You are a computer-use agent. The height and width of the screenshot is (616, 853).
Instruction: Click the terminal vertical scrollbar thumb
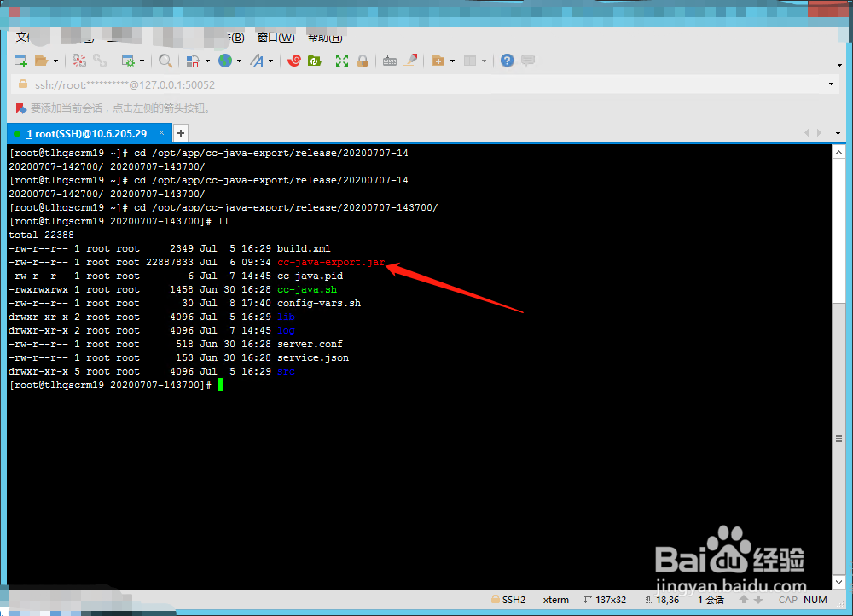pos(838,439)
